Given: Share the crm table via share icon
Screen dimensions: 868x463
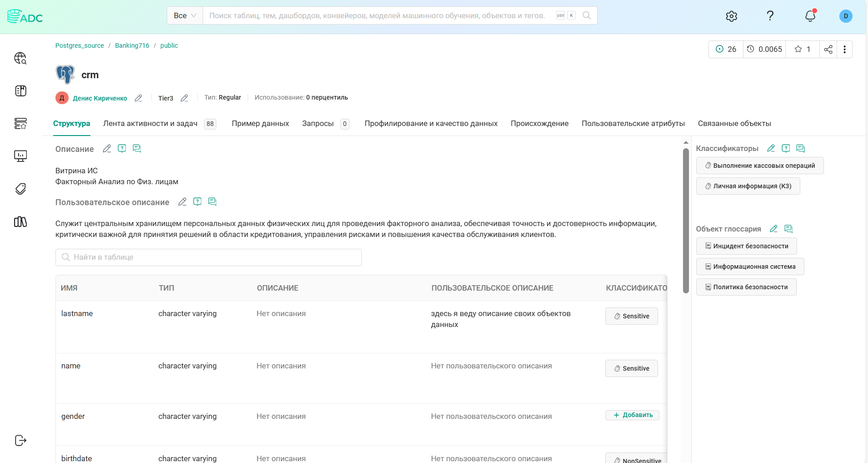Looking at the screenshot, I should point(828,49).
